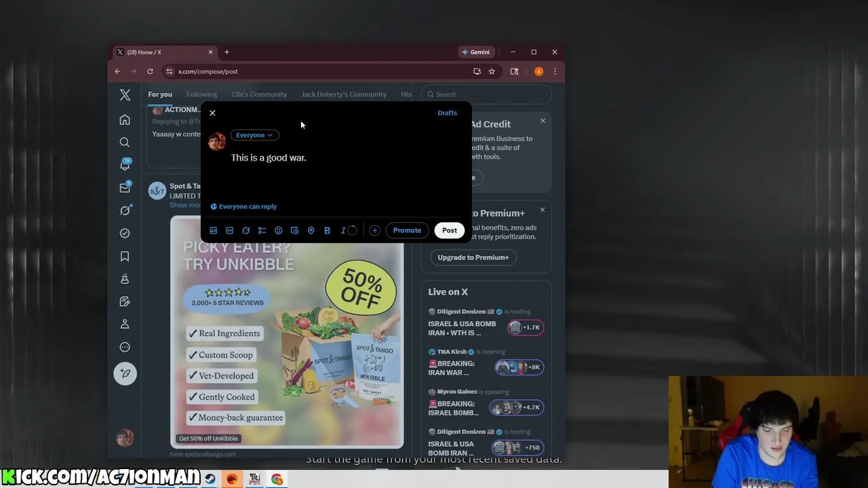Click Upgrade to Premium+ button

click(473, 258)
